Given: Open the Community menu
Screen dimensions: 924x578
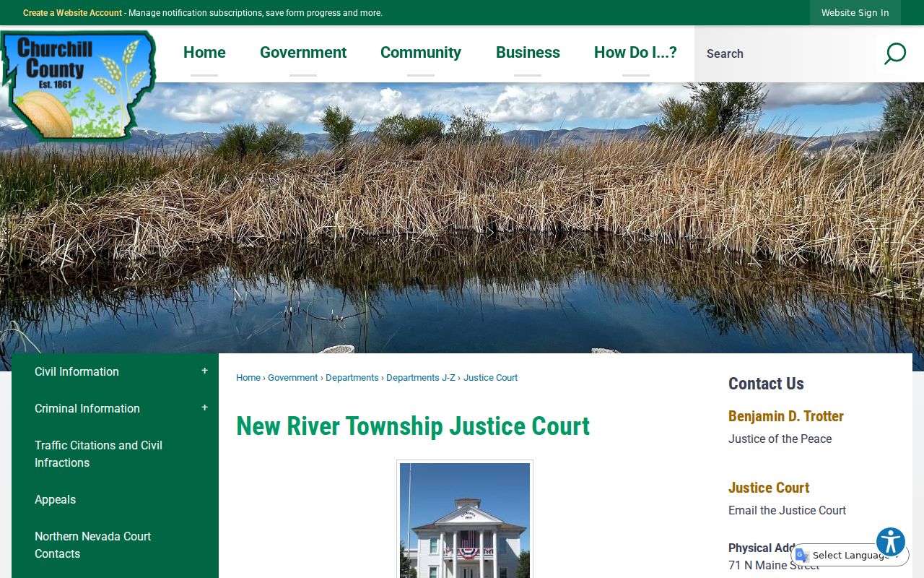Looking at the screenshot, I should click(x=421, y=53).
